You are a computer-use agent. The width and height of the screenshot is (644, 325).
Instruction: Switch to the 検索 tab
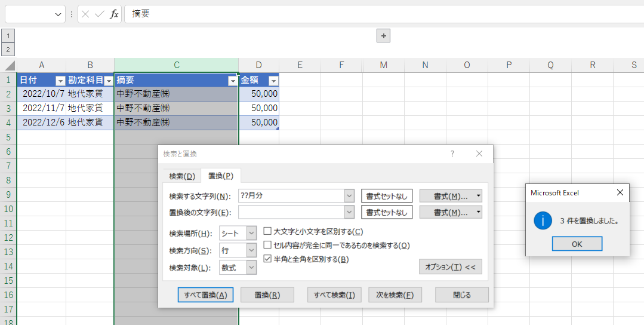click(x=182, y=176)
